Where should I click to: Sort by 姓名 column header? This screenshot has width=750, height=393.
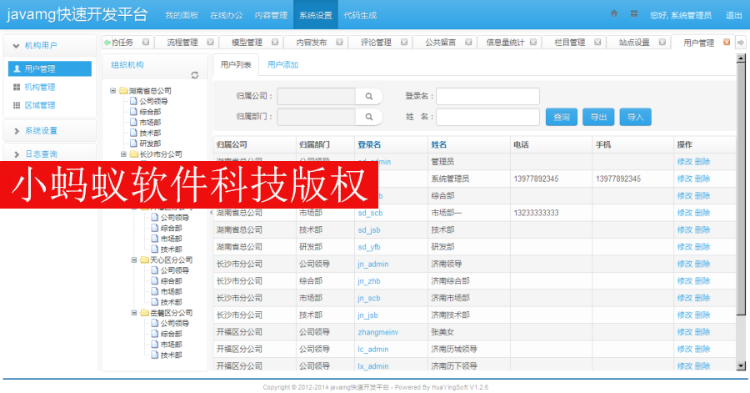point(439,144)
